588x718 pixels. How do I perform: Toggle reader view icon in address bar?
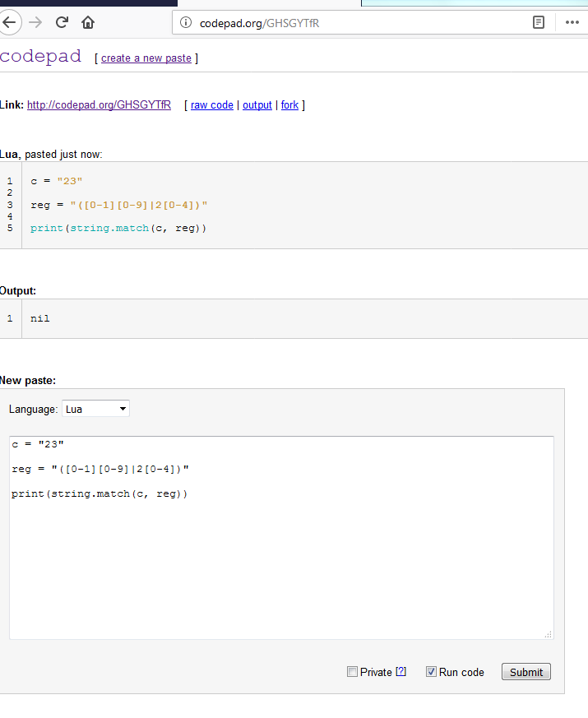tap(539, 22)
